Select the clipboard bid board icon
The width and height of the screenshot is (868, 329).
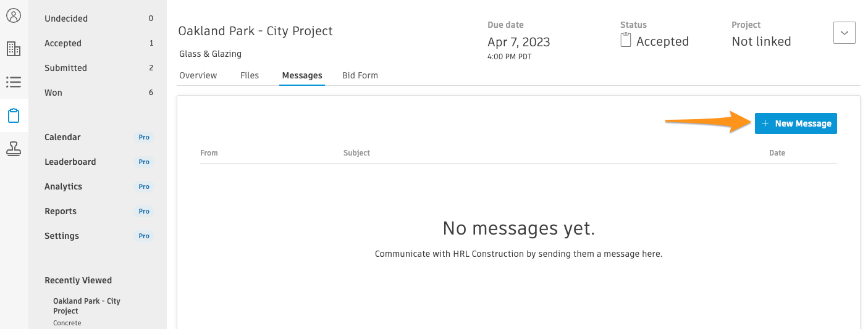14,115
